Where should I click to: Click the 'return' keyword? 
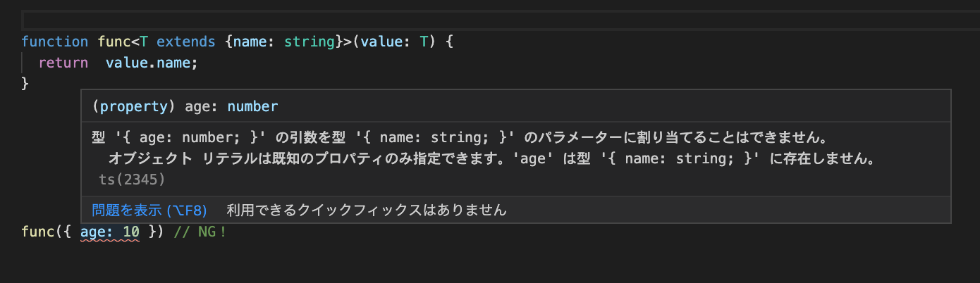tap(63, 63)
